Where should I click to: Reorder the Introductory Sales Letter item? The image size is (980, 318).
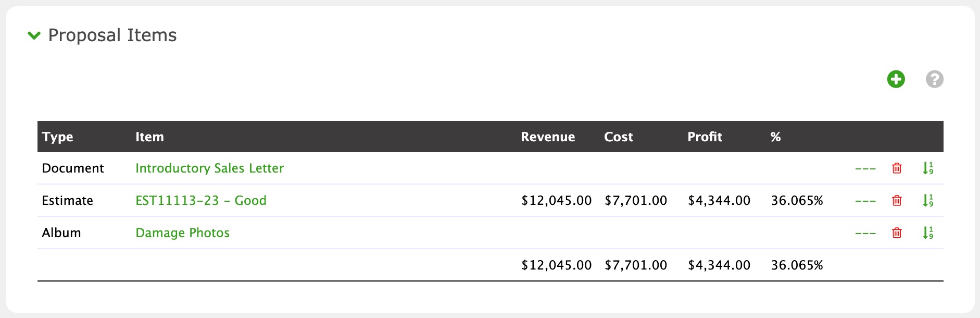tap(928, 168)
